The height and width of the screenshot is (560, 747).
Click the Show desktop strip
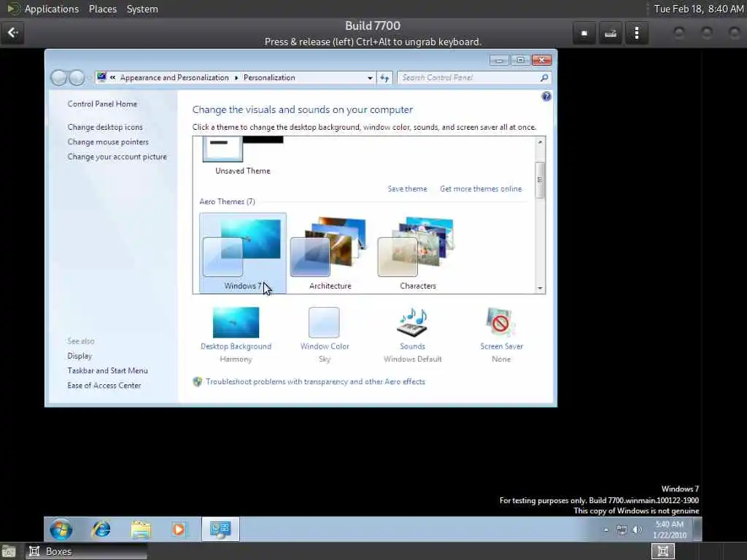coord(697,529)
